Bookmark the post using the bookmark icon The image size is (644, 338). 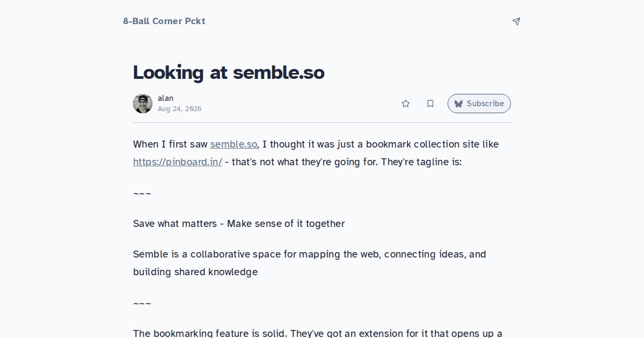click(x=430, y=104)
